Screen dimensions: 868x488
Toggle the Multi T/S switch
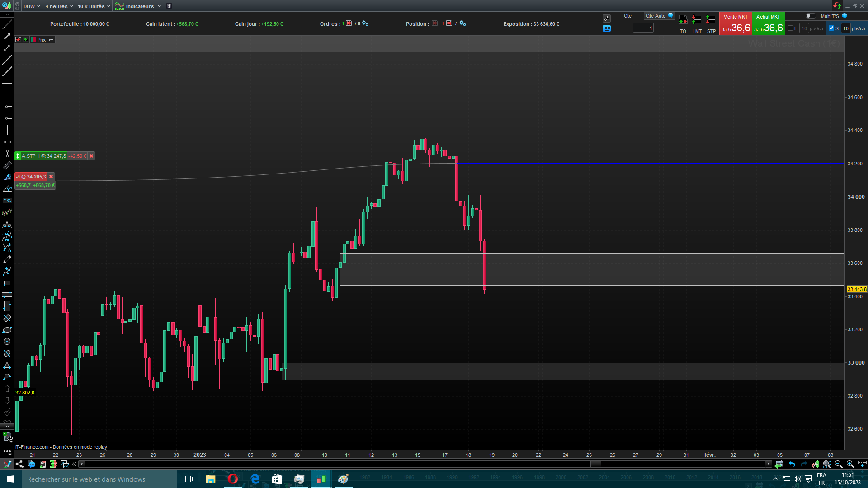811,16
